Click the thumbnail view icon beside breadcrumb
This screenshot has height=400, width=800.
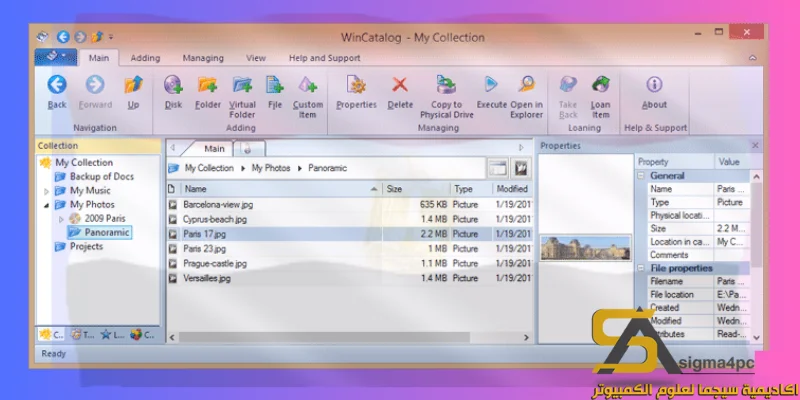(x=521, y=168)
